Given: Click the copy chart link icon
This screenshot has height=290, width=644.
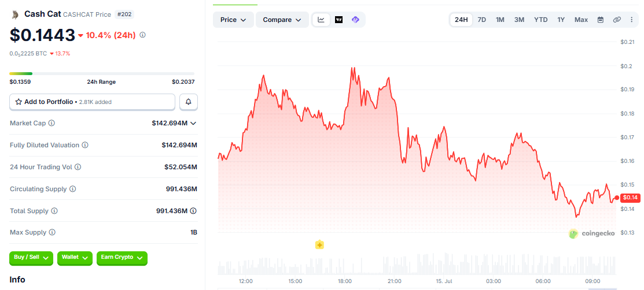Looking at the screenshot, I should (617, 20).
